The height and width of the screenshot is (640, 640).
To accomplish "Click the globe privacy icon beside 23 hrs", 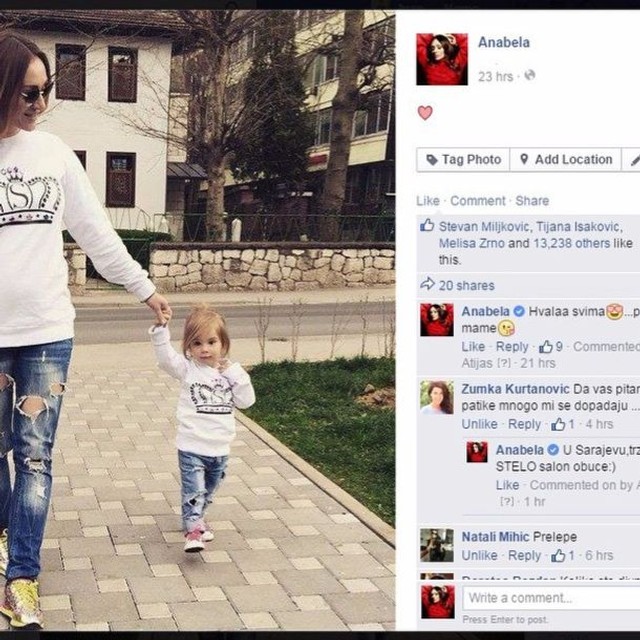I will pyautogui.click(x=529, y=76).
